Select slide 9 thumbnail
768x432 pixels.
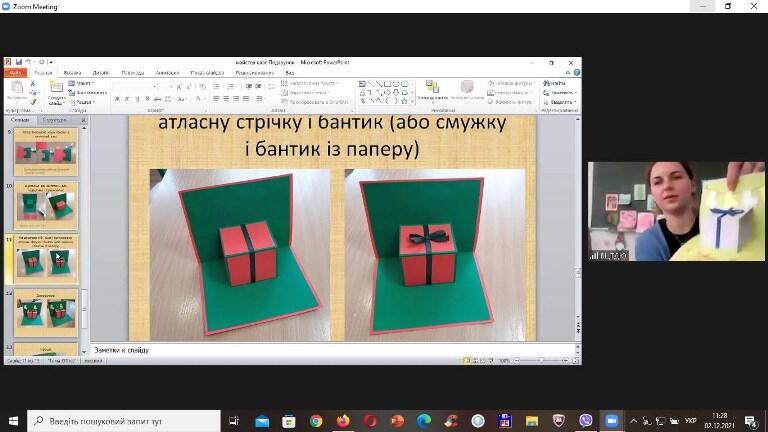tap(46, 152)
